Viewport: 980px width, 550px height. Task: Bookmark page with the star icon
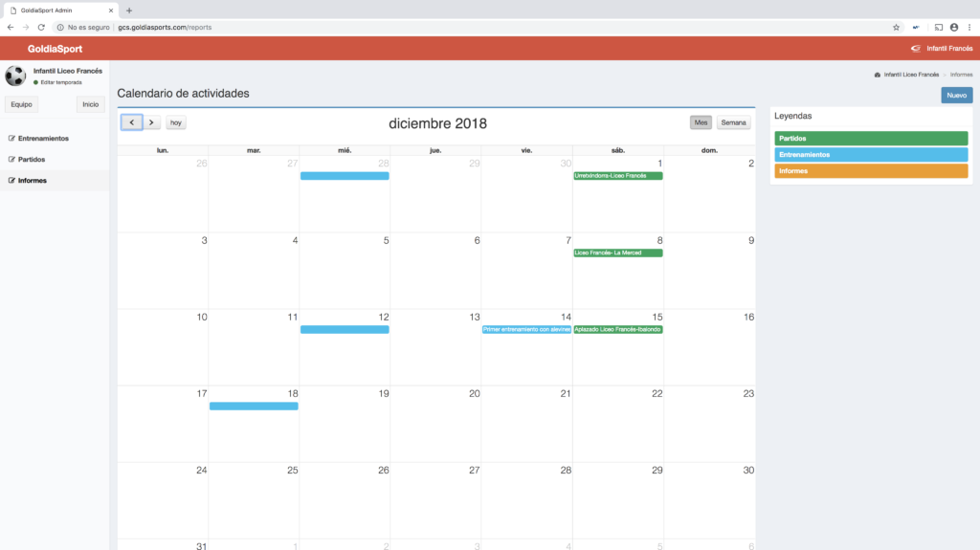(x=896, y=28)
